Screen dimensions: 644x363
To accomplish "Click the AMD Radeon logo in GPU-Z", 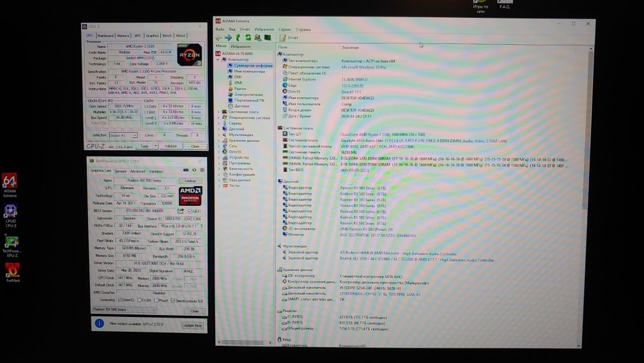I will [x=190, y=196].
